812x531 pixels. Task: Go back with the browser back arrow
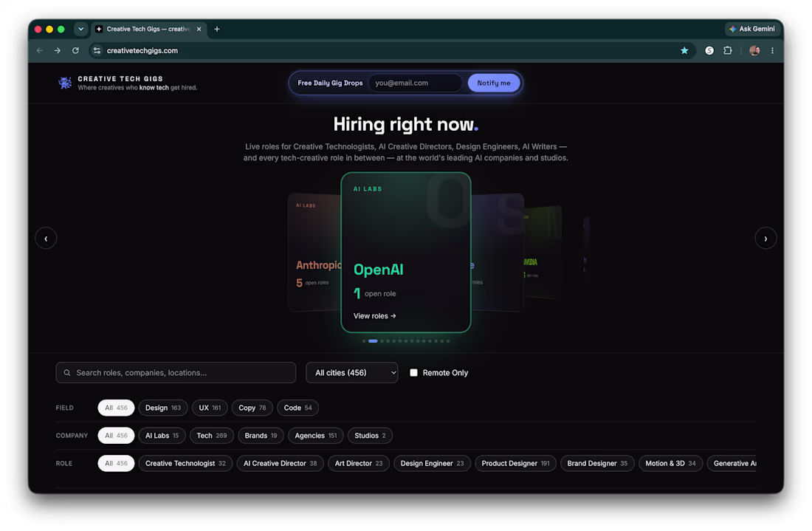pos(40,51)
